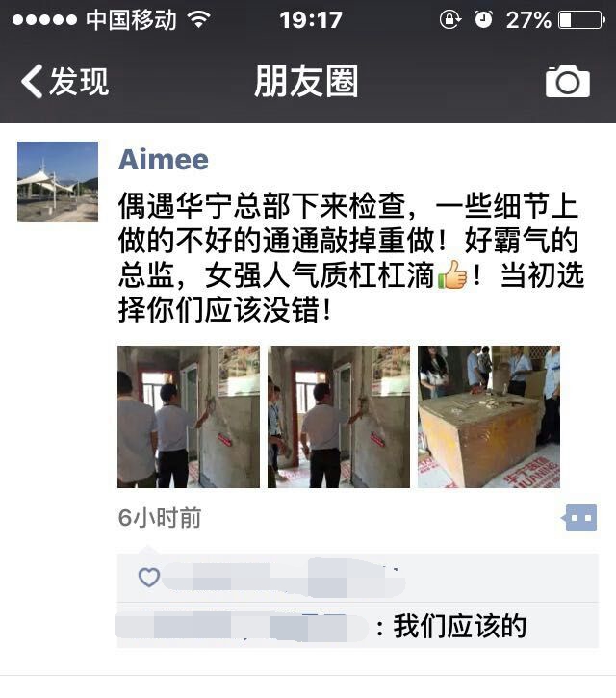Tap the battery indicator icon
This screenshot has height=698, width=616.
point(581,20)
